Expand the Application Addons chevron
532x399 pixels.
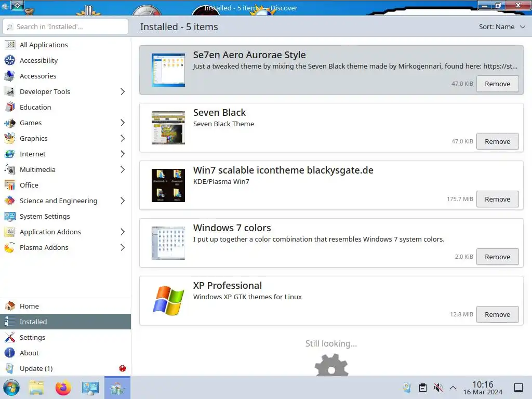tap(123, 232)
